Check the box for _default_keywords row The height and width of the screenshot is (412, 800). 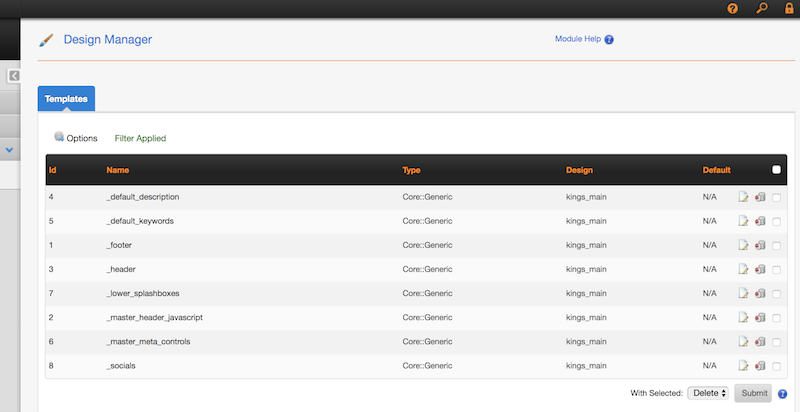pyautogui.click(x=777, y=221)
